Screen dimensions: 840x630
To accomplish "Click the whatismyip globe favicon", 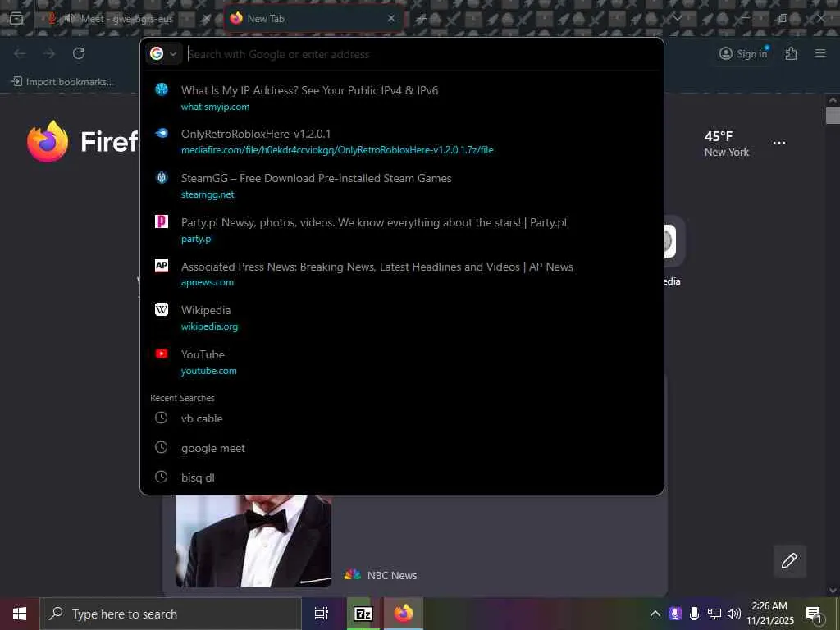I will (162, 89).
